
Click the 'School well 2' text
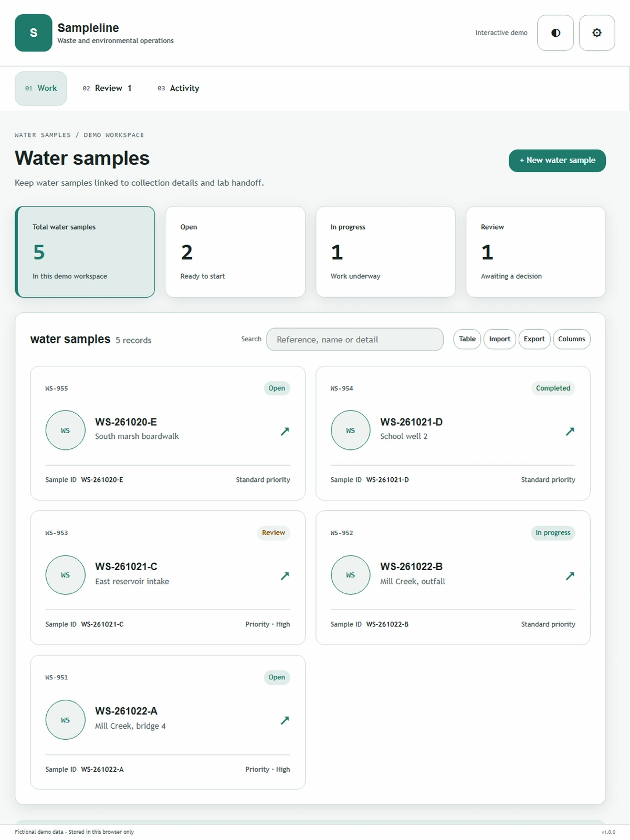click(404, 436)
